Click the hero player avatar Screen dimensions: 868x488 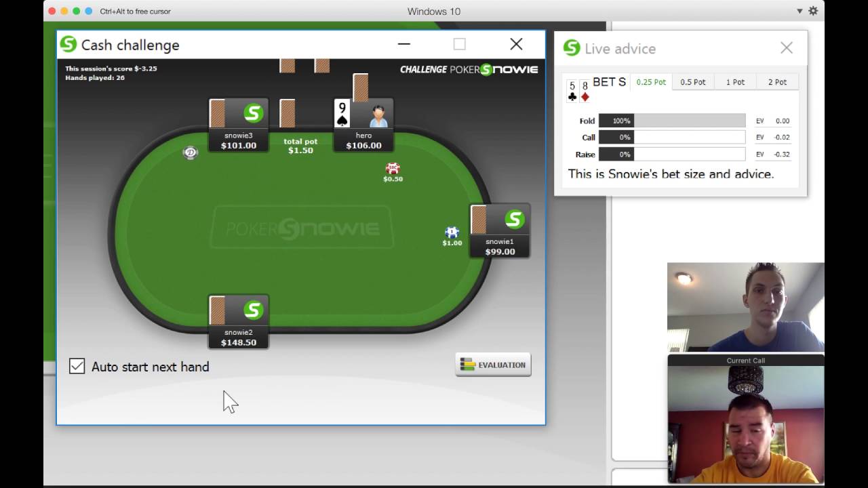point(378,114)
